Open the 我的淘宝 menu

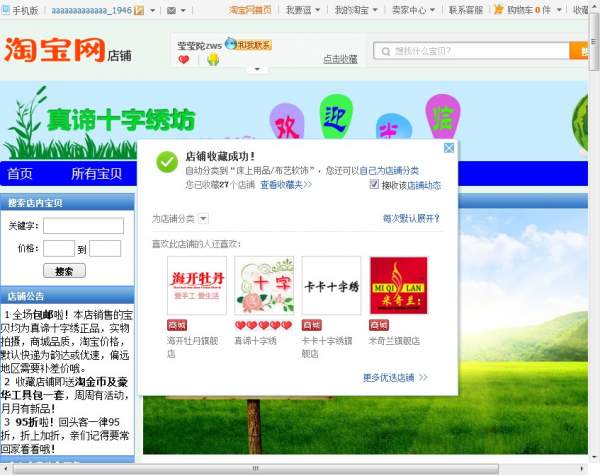pyautogui.click(x=356, y=10)
